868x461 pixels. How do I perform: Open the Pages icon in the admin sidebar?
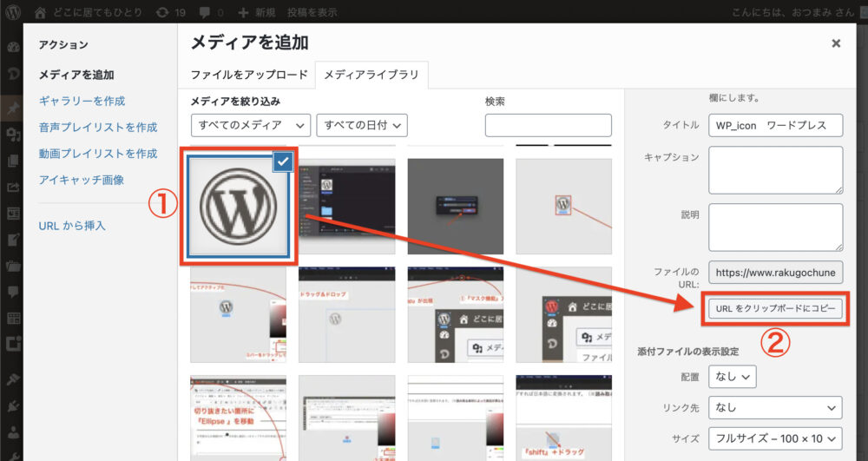(13, 161)
